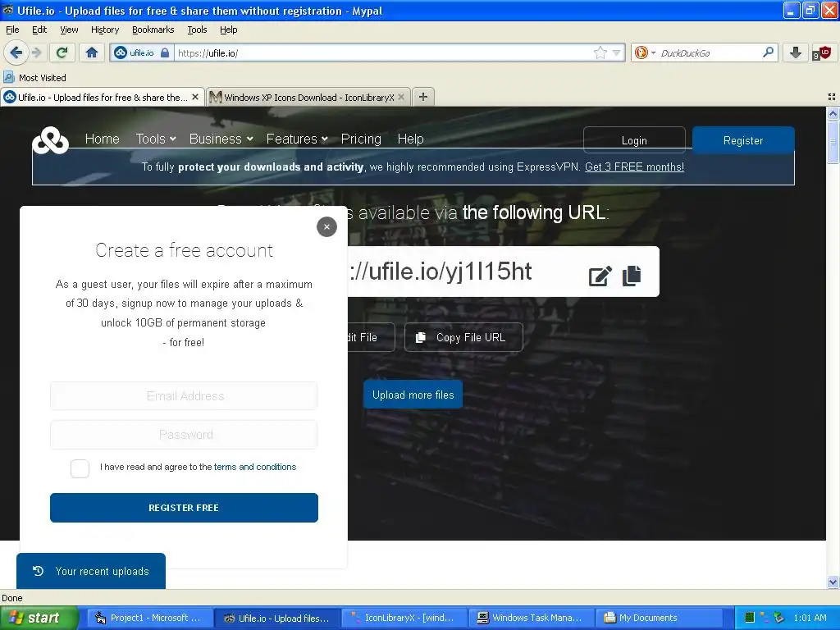Open the site's Help link
The image size is (840, 630).
[x=411, y=139]
